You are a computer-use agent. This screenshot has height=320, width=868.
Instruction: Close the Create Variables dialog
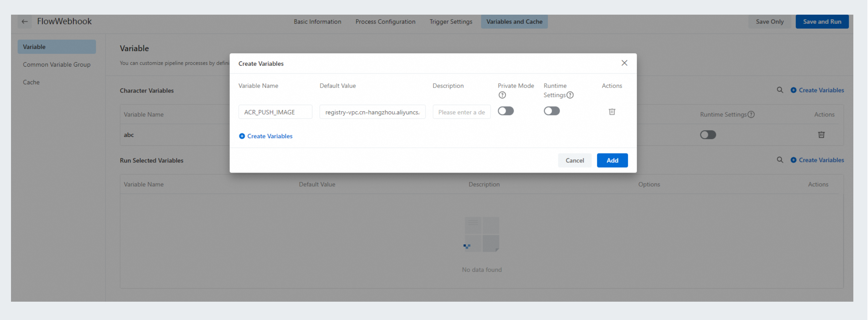tap(624, 63)
